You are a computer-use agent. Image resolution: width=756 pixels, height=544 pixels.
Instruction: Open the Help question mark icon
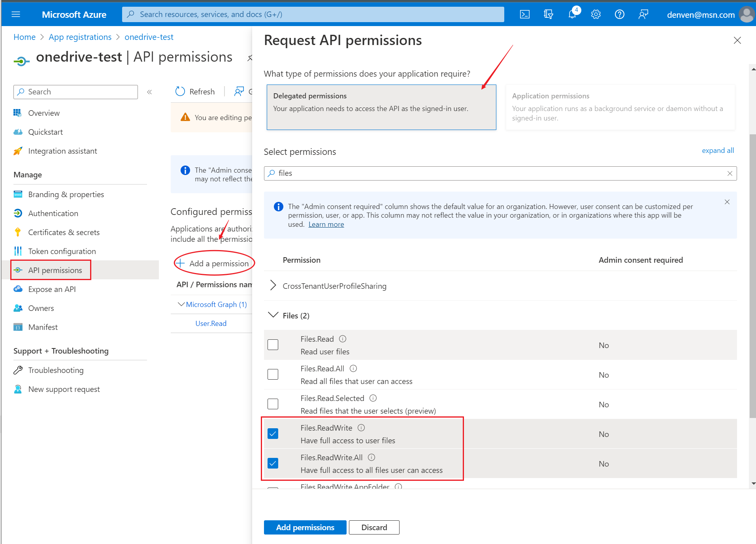(x=619, y=15)
